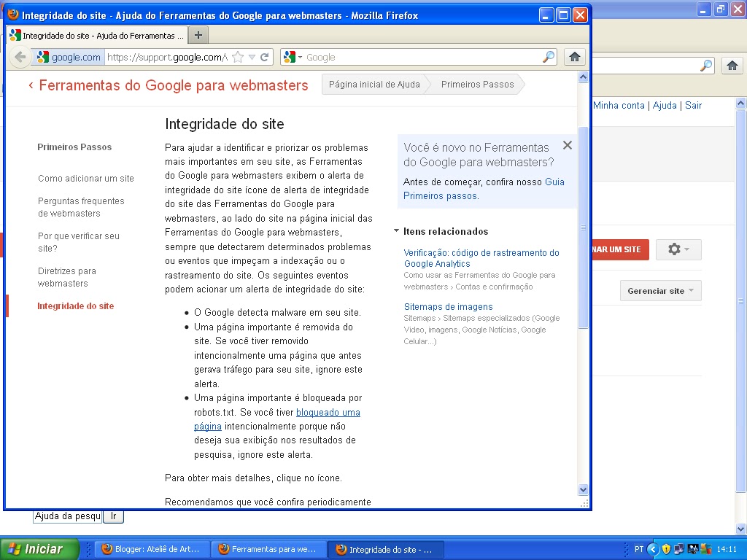Collapse the Itens relacionados section
Image resolution: width=747 pixels, height=560 pixels.
396,231
